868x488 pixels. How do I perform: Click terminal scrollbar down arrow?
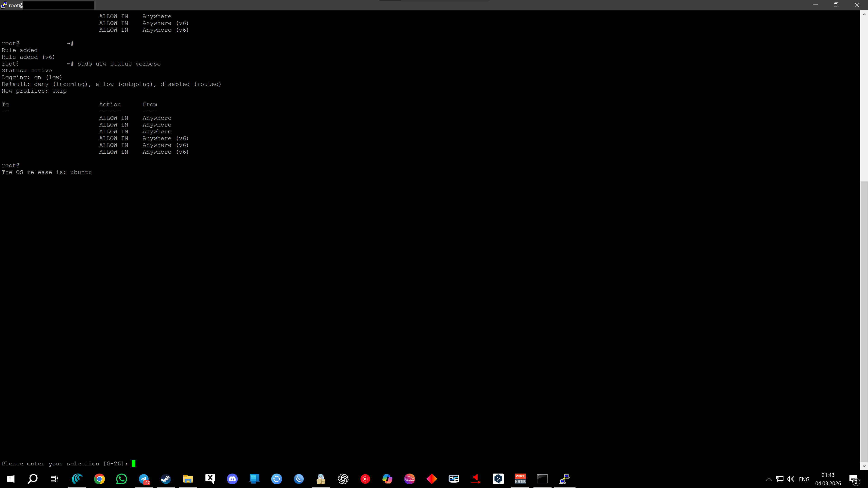click(864, 466)
